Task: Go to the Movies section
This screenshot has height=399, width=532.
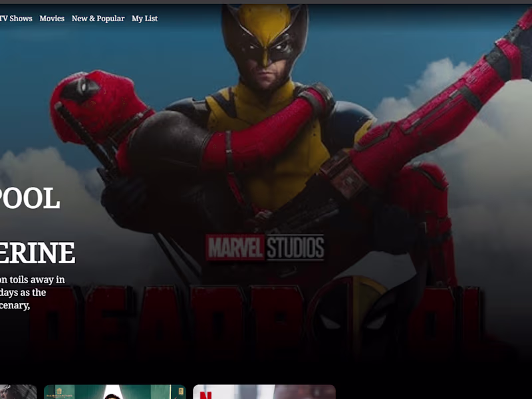Action: click(52, 19)
